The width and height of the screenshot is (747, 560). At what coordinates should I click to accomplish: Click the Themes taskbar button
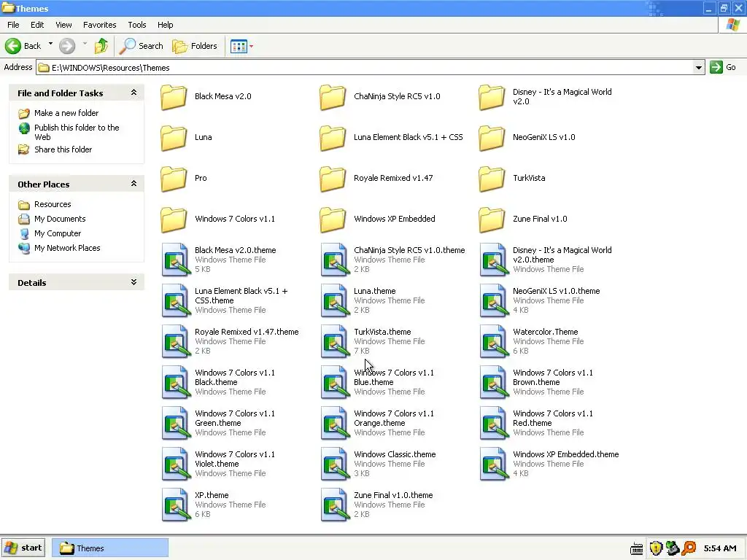coord(110,548)
